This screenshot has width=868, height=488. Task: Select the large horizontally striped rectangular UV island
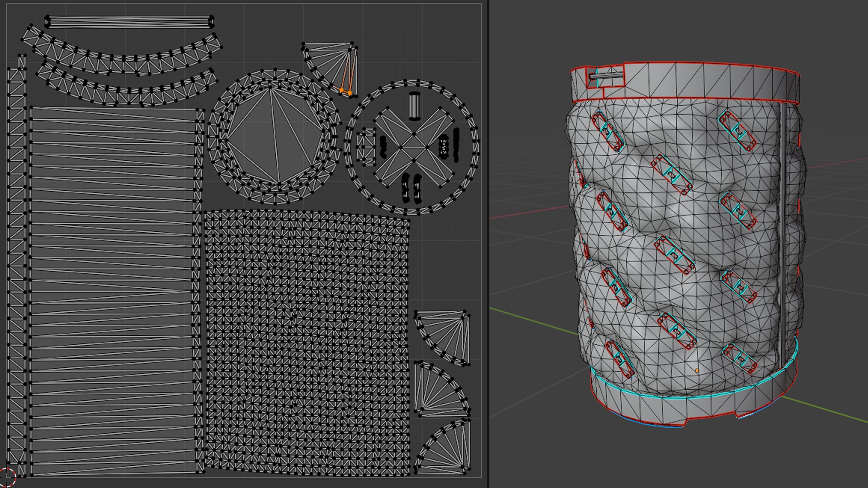point(113,291)
